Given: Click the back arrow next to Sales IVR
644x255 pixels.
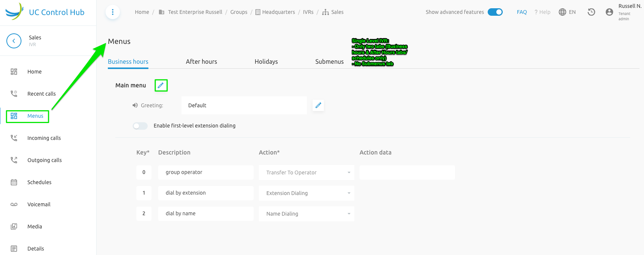Looking at the screenshot, I should (x=14, y=41).
